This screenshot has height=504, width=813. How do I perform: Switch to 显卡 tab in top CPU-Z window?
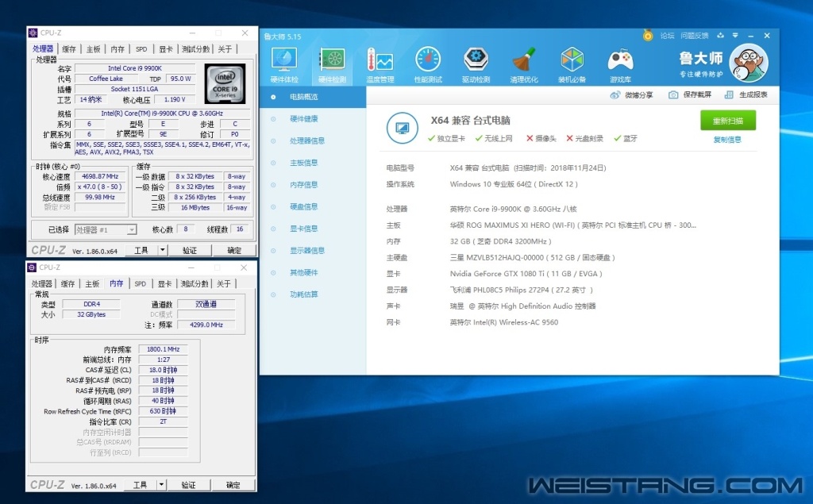(166, 49)
